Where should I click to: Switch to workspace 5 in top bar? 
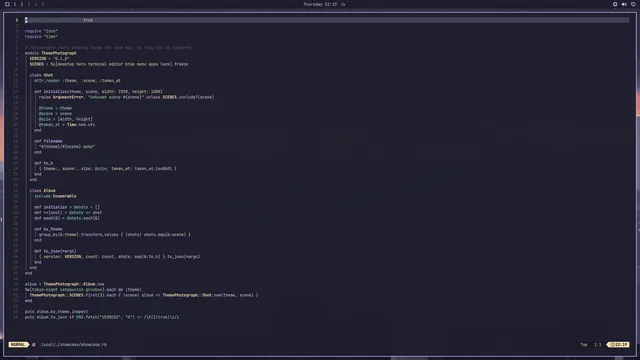point(42,4)
